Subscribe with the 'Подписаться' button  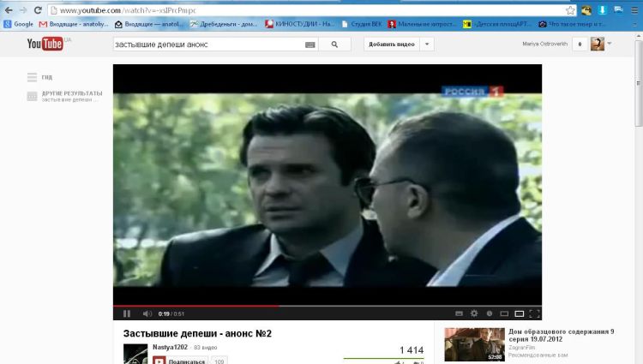coord(180,361)
